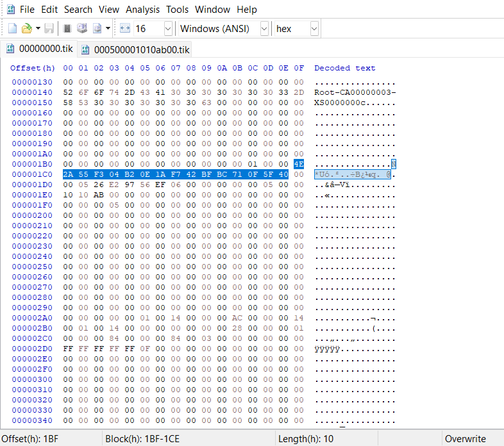The image size is (504, 446).
Task: Click status bar Block(h): 1BF-1CE
Action: pos(142,439)
